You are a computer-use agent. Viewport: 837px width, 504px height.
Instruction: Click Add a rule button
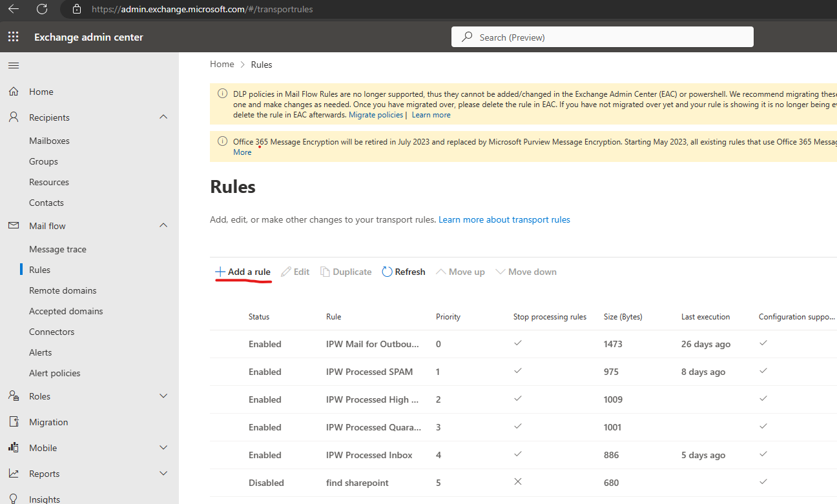(243, 272)
